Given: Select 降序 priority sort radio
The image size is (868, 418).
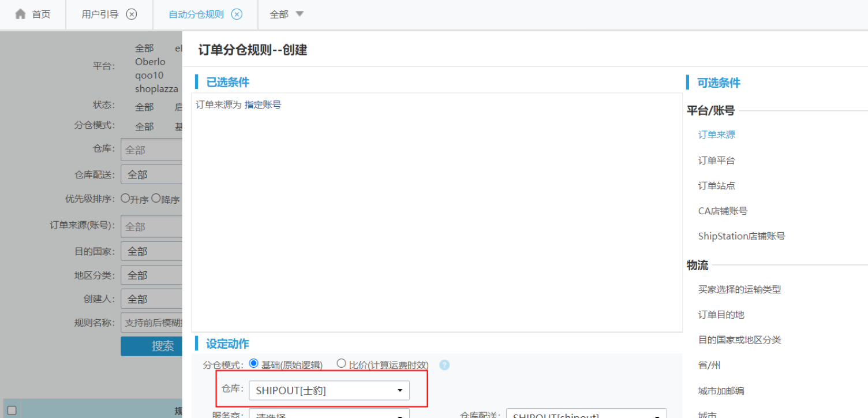Looking at the screenshot, I should [156, 198].
